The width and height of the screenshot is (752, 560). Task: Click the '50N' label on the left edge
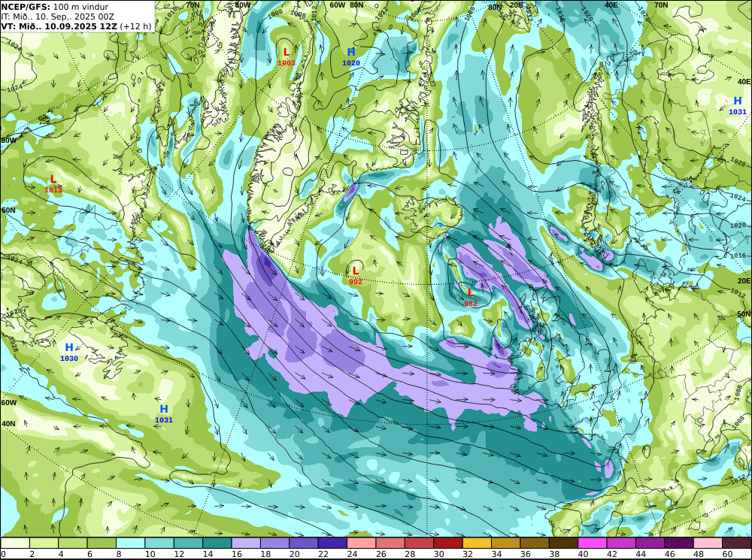8,210
